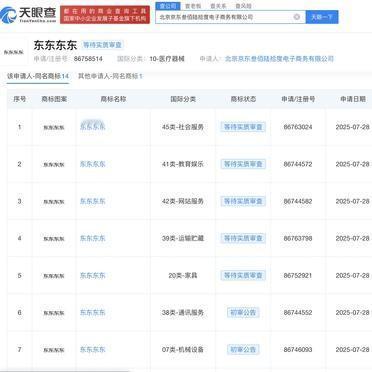Select the 查老板 search tab
372x372 pixels.
pyautogui.click(x=193, y=6)
